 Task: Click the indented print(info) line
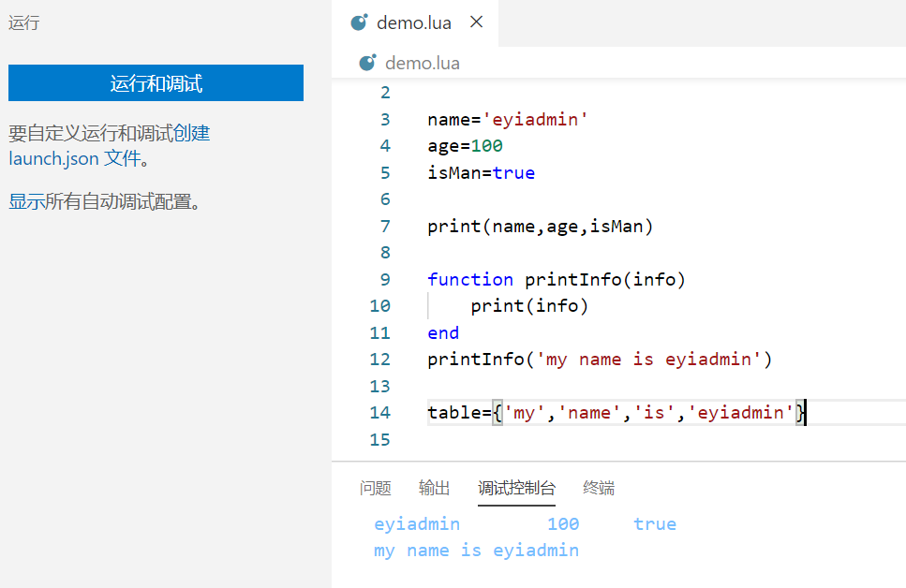click(529, 305)
